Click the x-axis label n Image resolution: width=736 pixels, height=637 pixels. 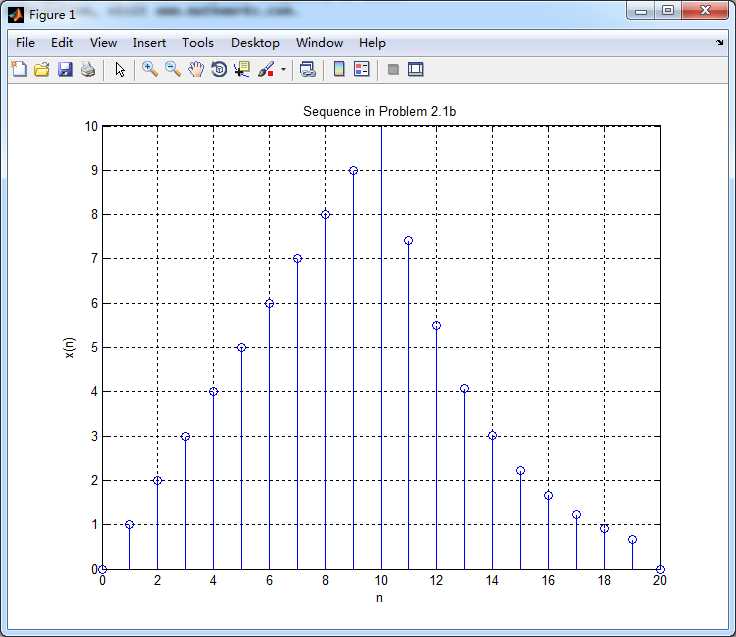(379, 598)
